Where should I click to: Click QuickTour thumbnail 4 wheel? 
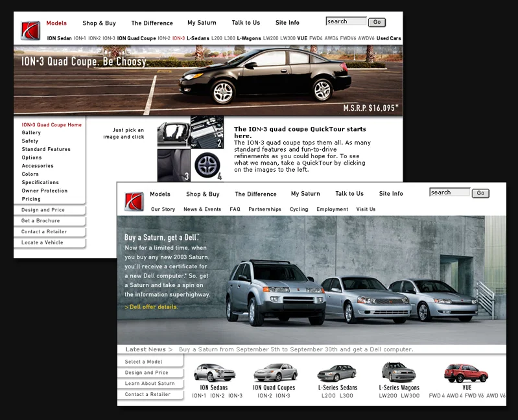point(207,165)
